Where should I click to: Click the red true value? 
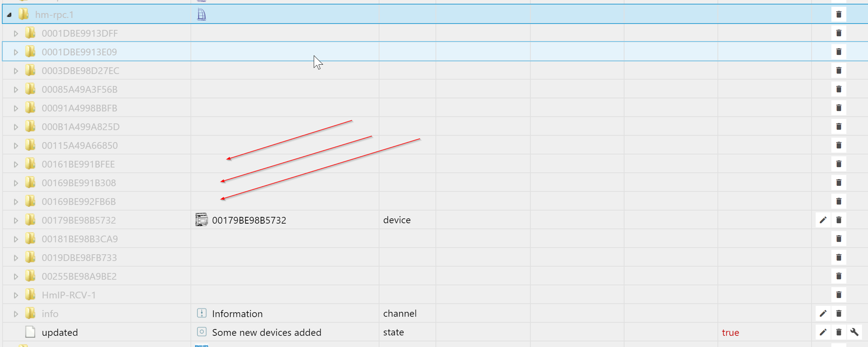730,332
